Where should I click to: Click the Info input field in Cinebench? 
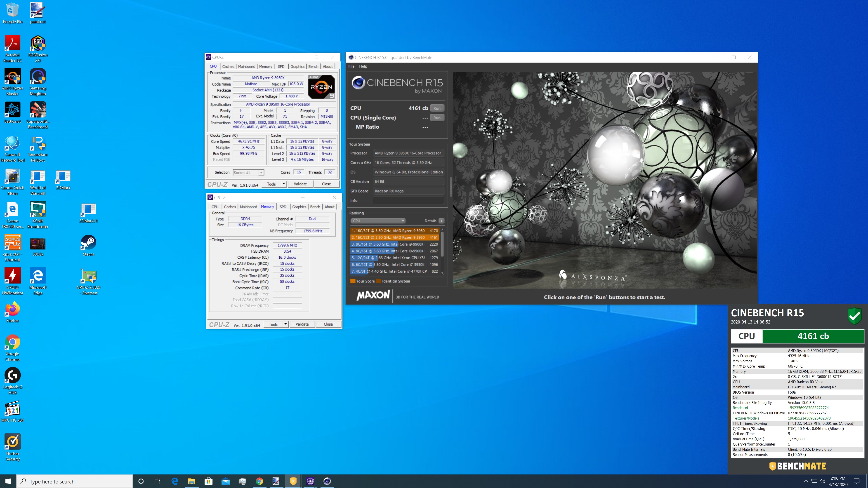coord(408,200)
